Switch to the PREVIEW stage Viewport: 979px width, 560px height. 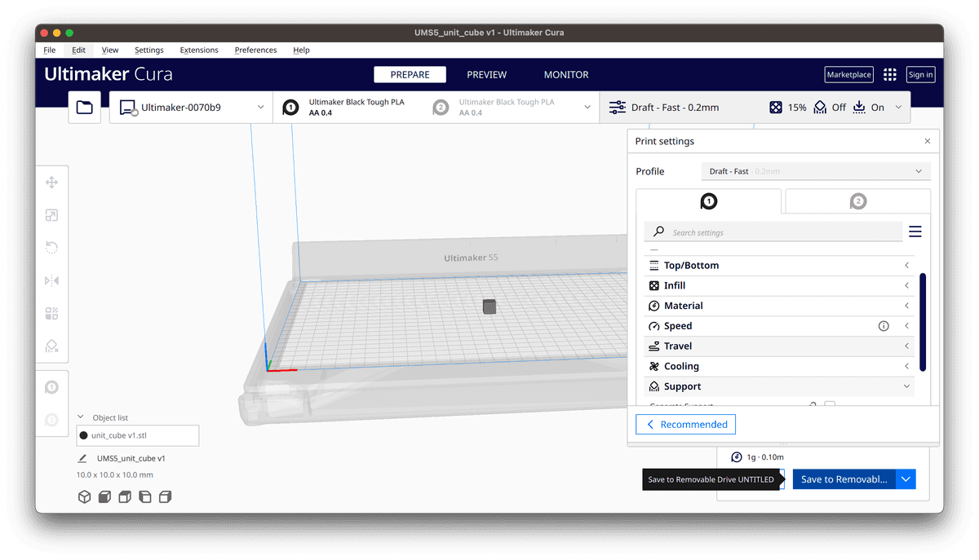pyautogui.click(x=487, y=74)
